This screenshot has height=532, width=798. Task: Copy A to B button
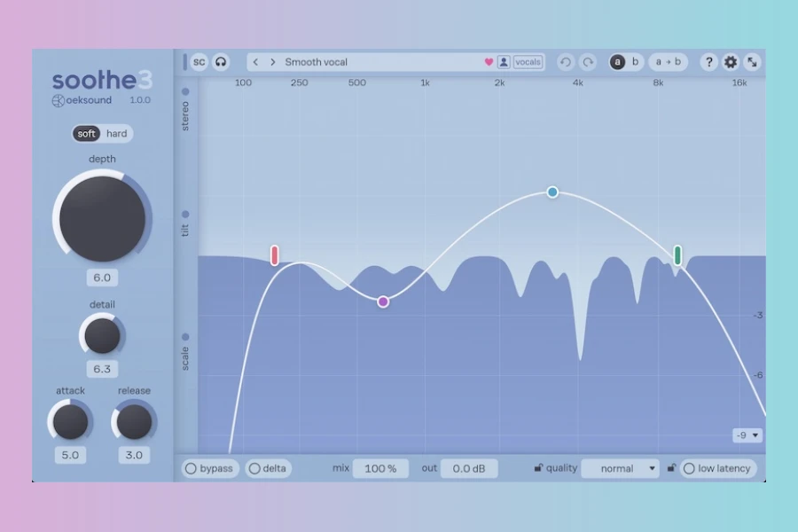668,61
